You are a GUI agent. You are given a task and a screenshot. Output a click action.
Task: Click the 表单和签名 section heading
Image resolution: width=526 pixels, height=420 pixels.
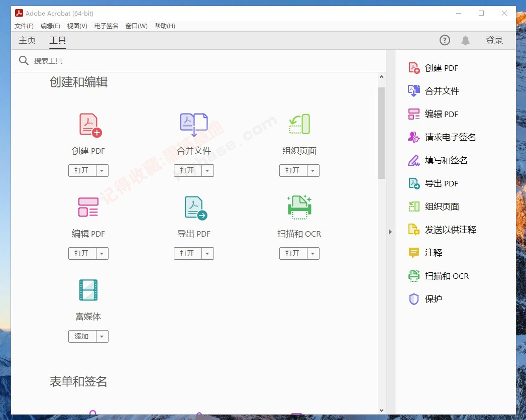(78, 381)
